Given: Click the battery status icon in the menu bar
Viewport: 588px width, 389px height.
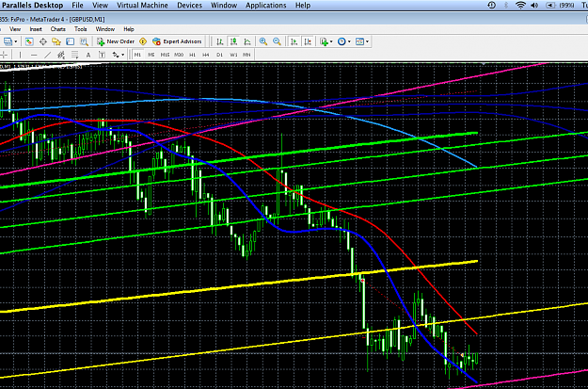Looking at the screenshot, I should click(550, 5).
